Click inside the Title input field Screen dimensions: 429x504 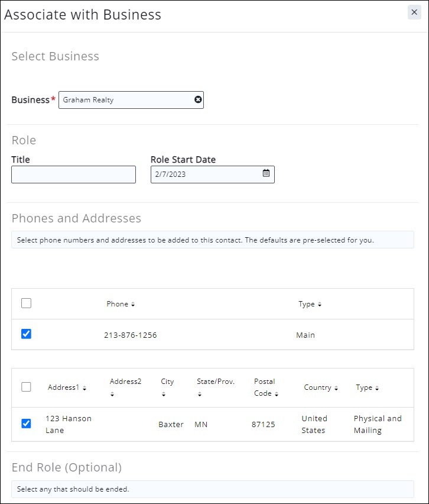73,174
